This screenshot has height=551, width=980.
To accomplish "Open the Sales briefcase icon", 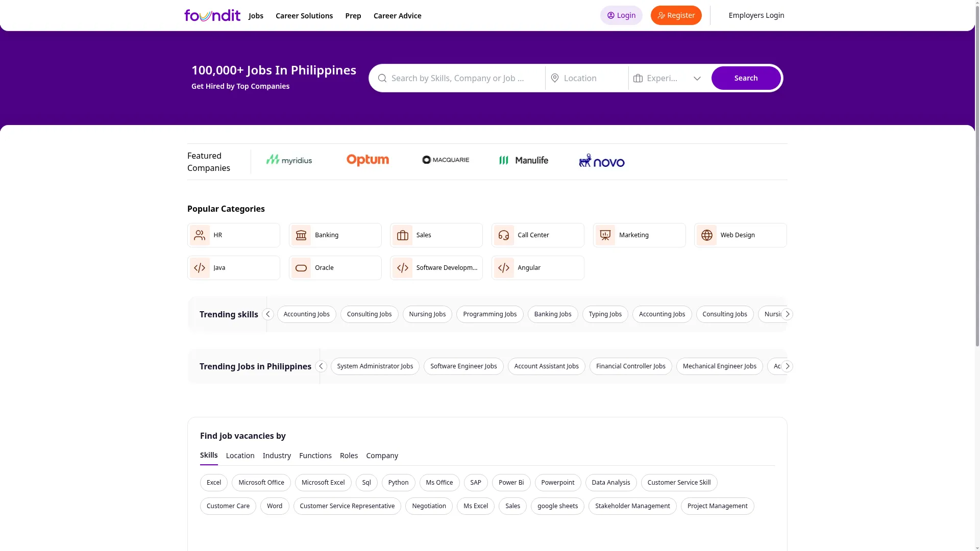I will pyautogui.click(x=403, y=235).
